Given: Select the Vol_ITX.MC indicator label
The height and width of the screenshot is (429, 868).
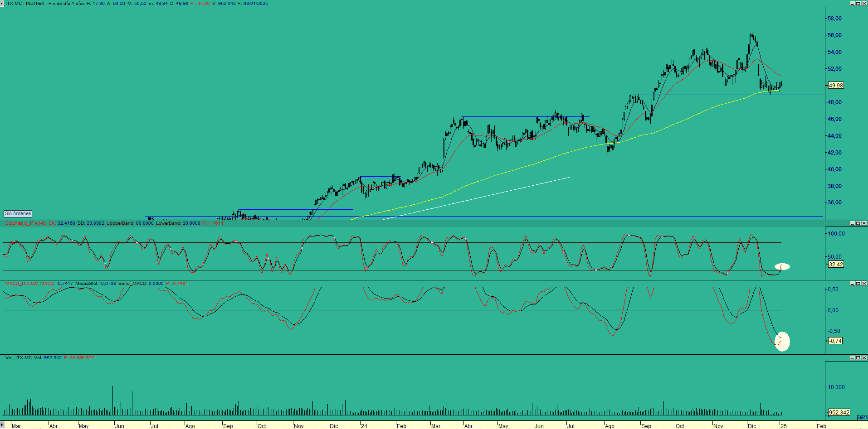Looking at the screenshot, I should point(19,357).
